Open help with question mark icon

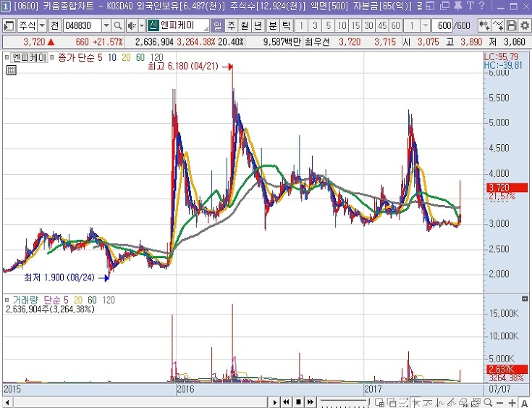(x=483, y=6)
